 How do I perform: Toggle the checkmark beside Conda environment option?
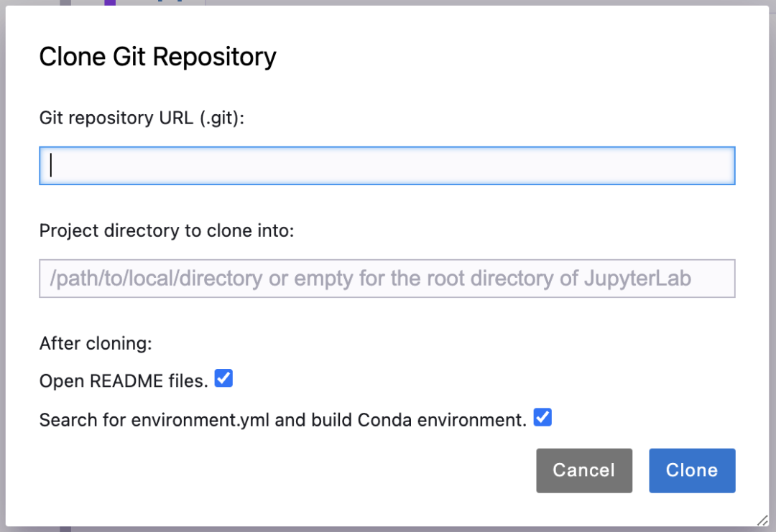[542, 417]
